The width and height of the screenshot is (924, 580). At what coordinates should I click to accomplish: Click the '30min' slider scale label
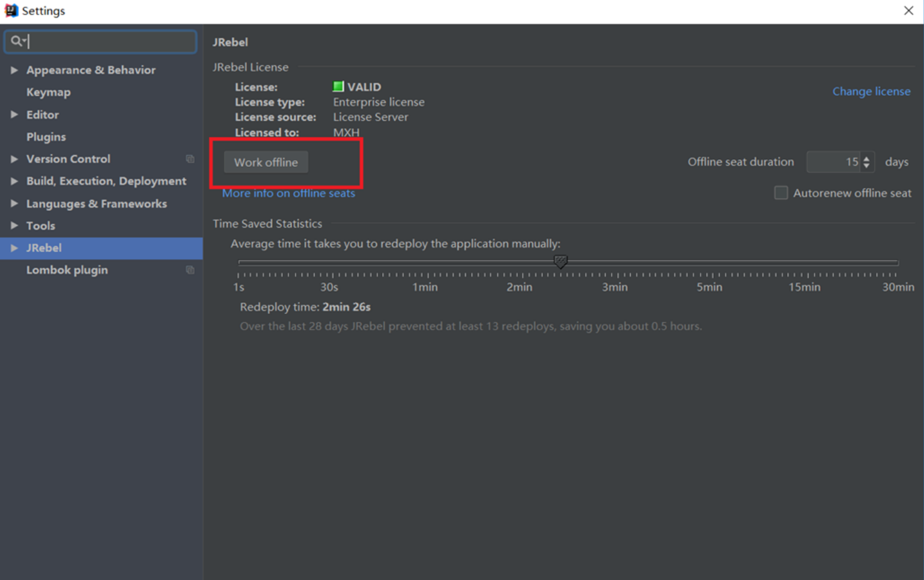pos(898,287)
